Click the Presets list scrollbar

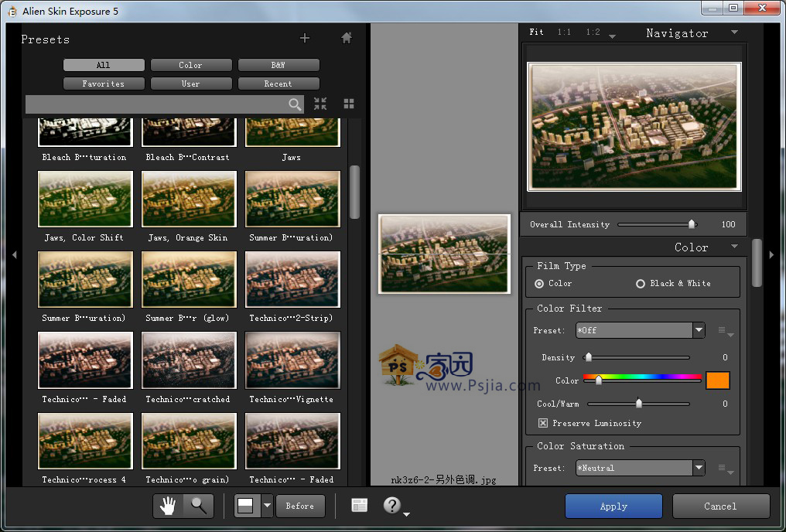click(354, 193)
